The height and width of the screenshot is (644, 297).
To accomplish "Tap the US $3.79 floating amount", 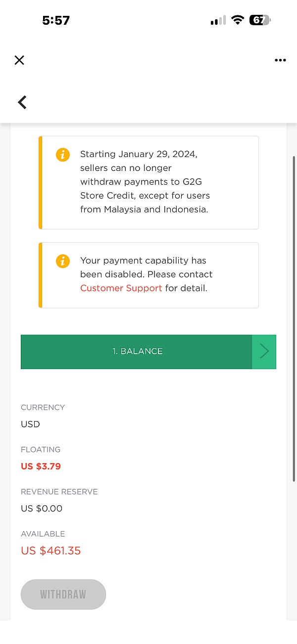I will point(41,466).
